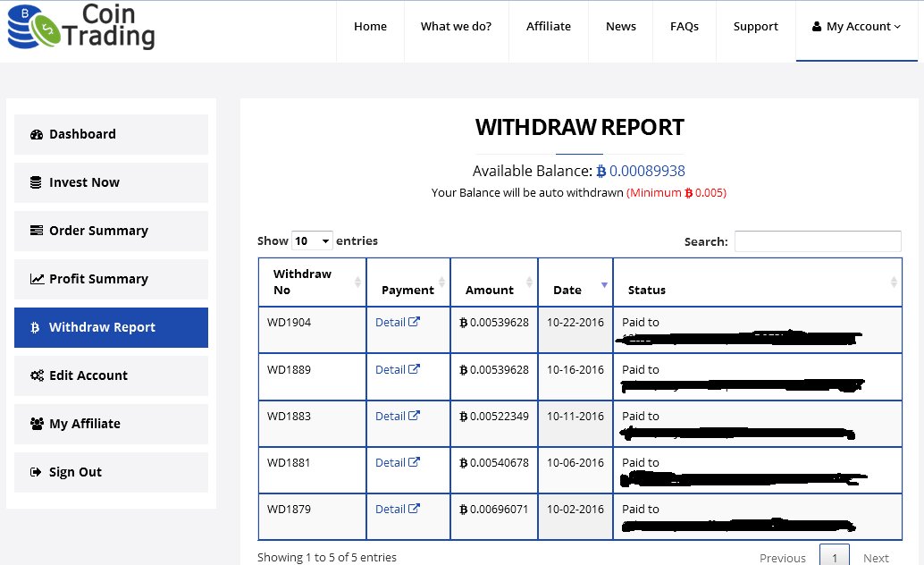
Task: Click the Invest Now coin stack icon
Action: tap(36, 183)
